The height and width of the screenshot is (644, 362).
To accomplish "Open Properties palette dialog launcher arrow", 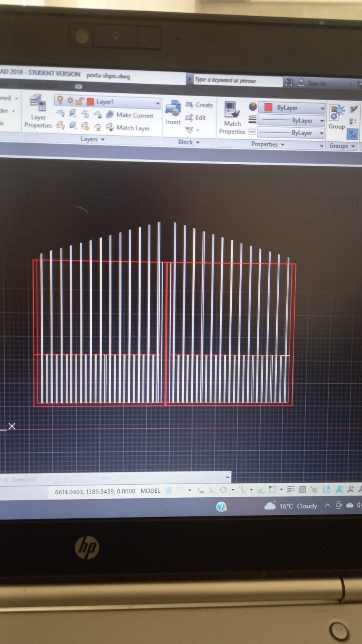I will (321, 146).
